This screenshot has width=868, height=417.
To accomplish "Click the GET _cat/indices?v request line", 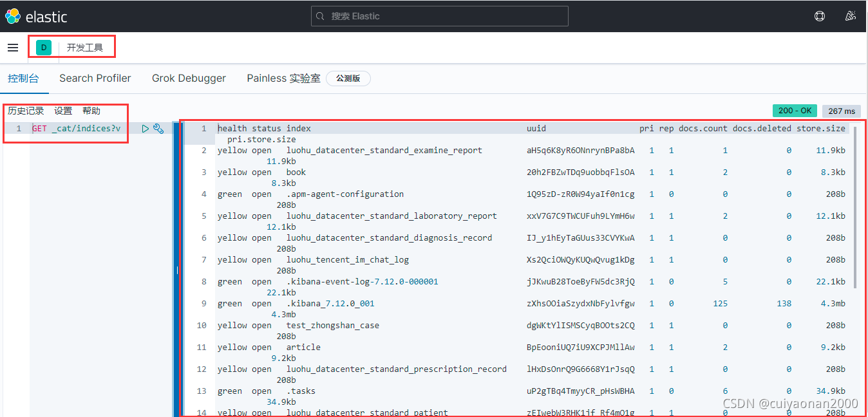I will (x=76, y=129).
